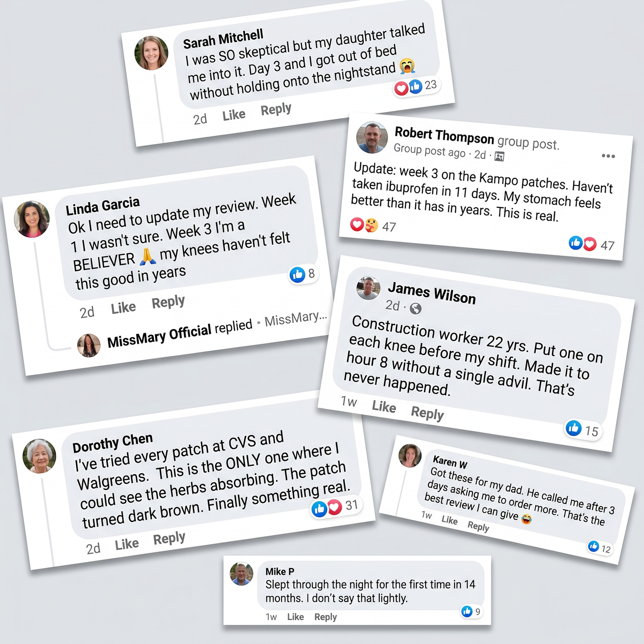Screen dimensions: 644x644
Task: View the 12 likes on Karen W's comment
Action: [599, 547]
